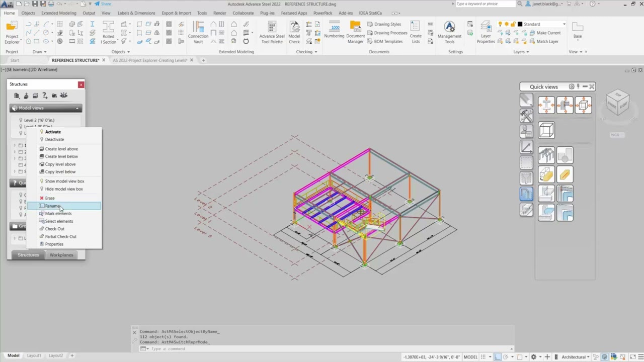Click the I-beam zoom quick view
This screenshot has height=362, width=644.
tap(546, 105)
